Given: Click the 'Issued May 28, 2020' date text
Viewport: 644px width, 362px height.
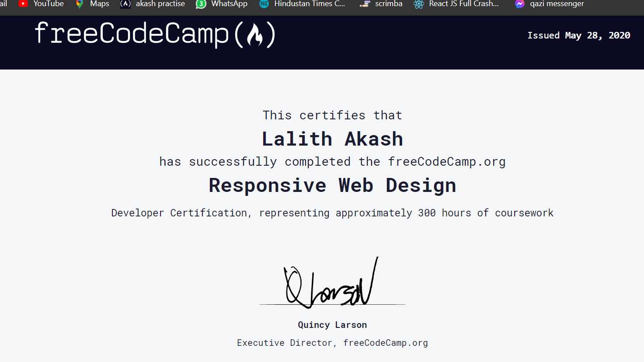Looking at the screenshot, I should click(x=578, y=35).
